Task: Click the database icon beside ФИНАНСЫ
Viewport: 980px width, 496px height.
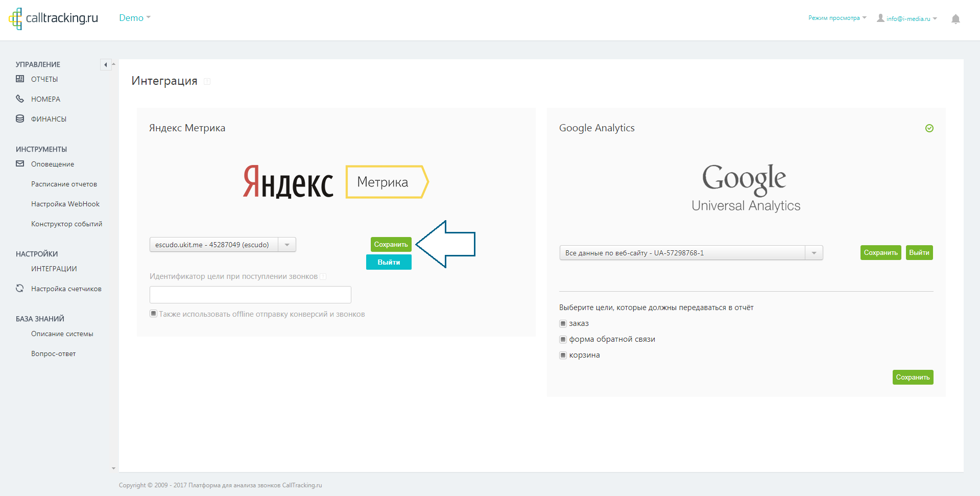Action: tap(20, 119)
